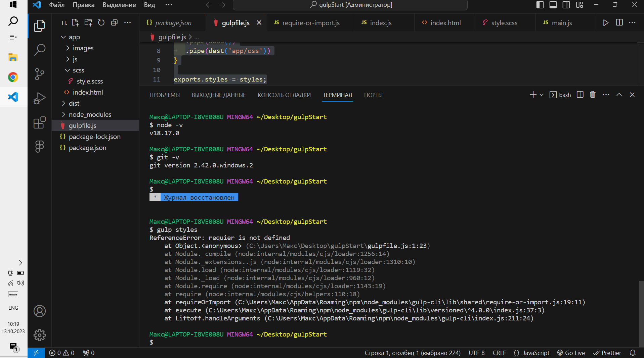
Task: Open notifications bell in status bar
Action: (x=633, y=353)
